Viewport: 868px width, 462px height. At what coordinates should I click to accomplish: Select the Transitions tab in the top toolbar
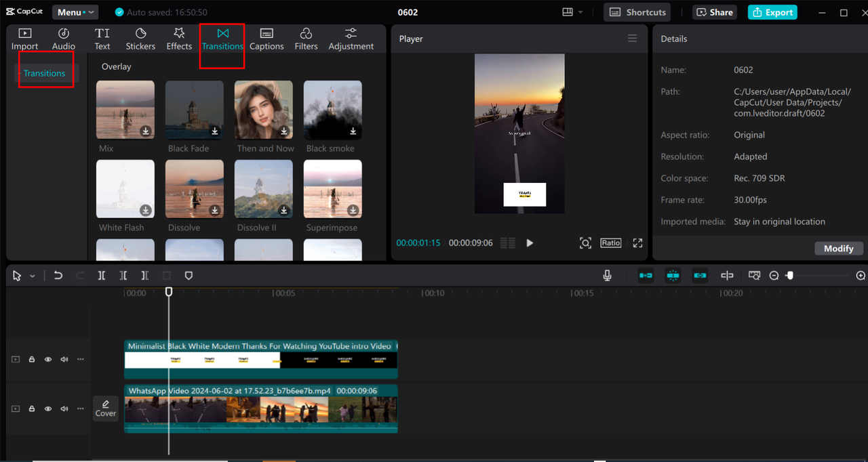[222, 39]
